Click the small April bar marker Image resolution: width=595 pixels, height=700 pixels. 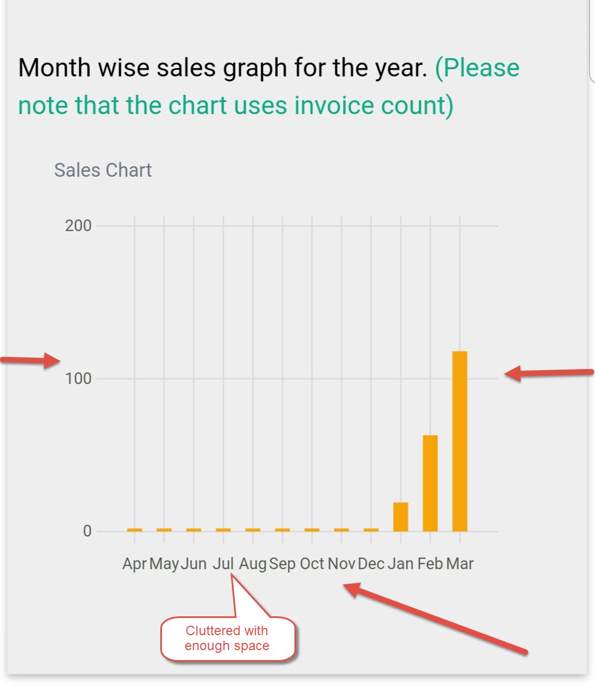[x=134, y=530]
